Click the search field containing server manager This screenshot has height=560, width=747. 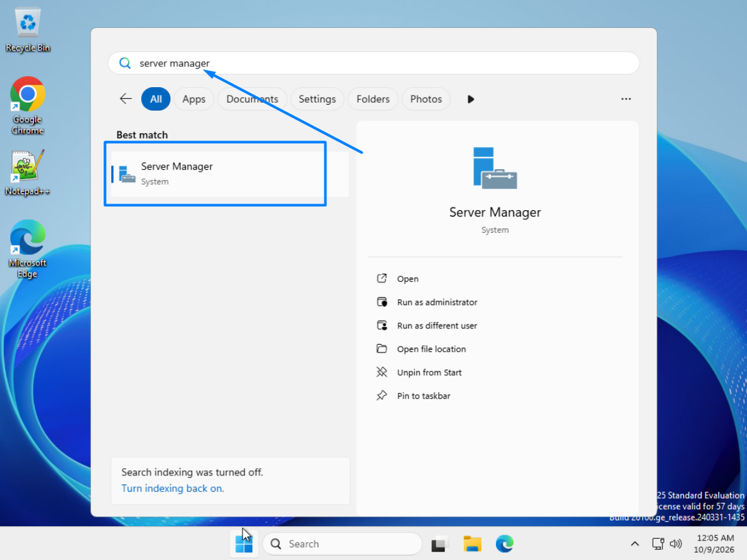pos(373,63)
